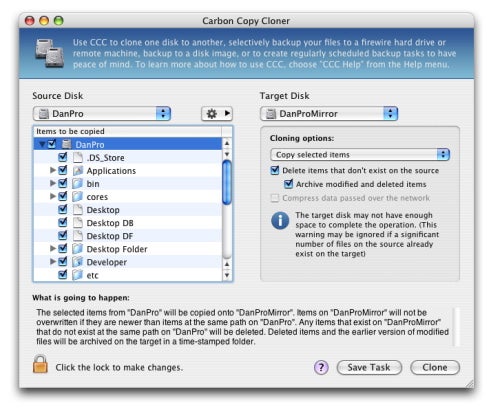Open the Source Disk DanPro dropdown
This screenshot has width=500, height=411.
click(102, 114)
